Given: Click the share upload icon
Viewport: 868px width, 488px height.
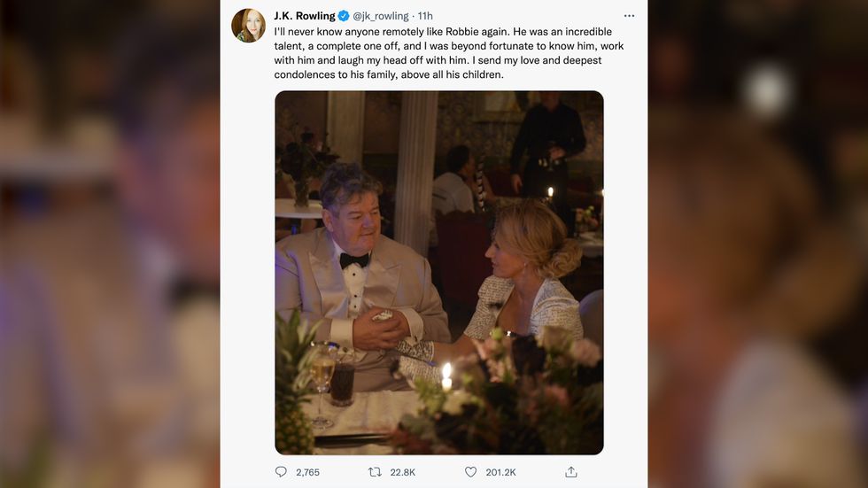Looking at the screenshot, I should (571, 472).
